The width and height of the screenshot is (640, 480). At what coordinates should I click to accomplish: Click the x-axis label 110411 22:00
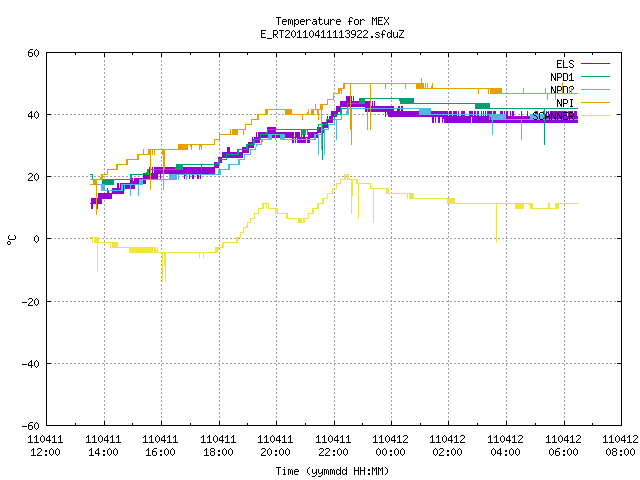[x=333, y=446]
